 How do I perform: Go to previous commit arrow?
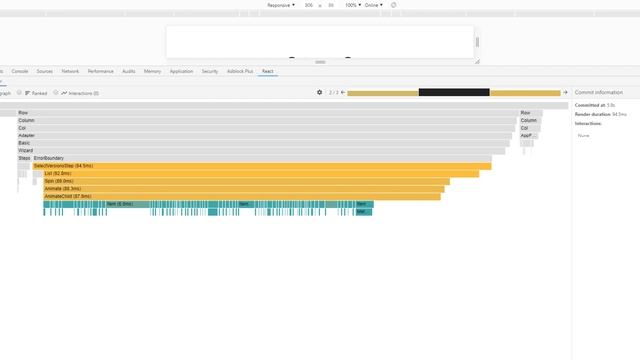[343, 93]
